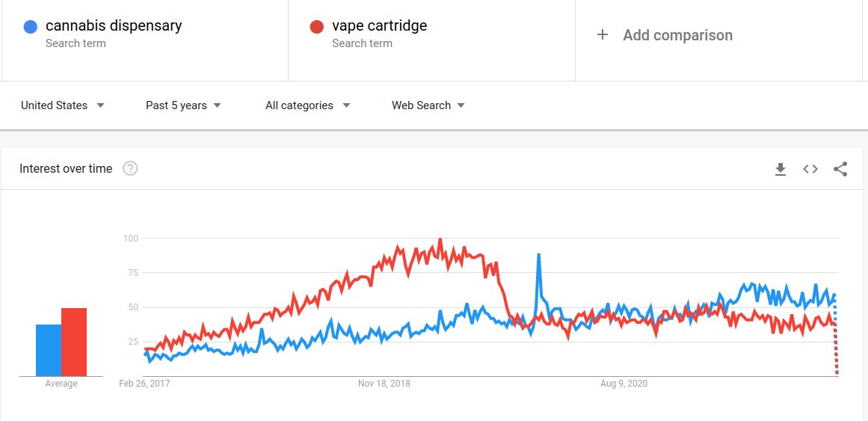Click the Nov 18, 2018 axis label

click(x=384, y=384)
